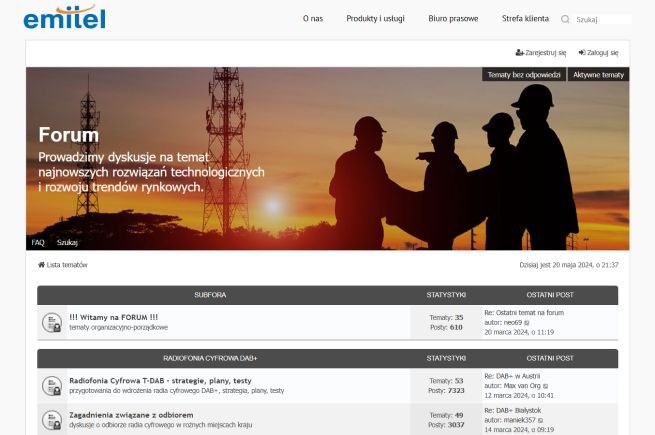Open author profile Max van Org
The height and width of the screenshot is (435, 655).
[522, 386]
